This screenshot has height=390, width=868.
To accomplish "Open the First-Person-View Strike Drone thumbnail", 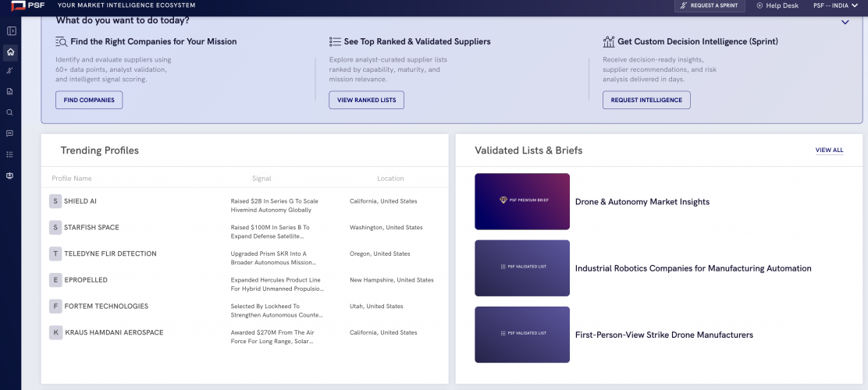I will (522, 335).
